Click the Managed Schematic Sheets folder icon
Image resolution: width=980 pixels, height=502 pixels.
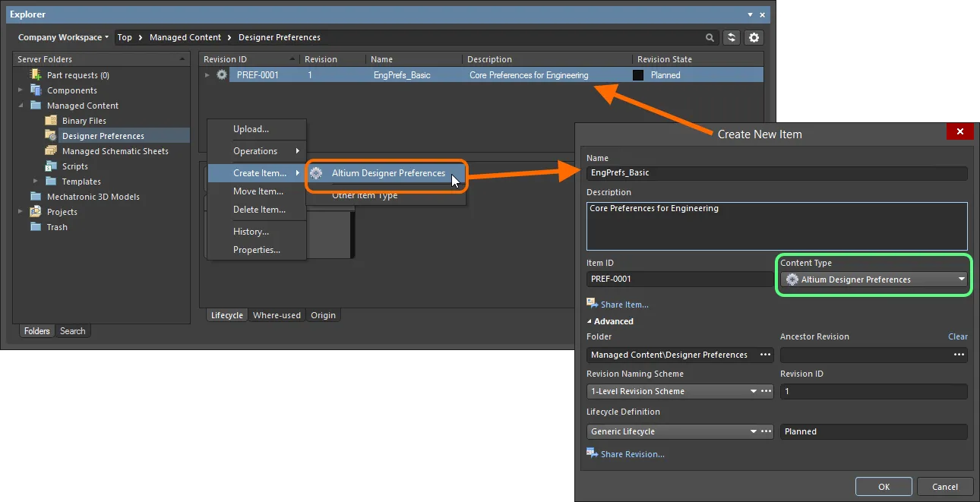pyautogui.click(x=51, y=150)
